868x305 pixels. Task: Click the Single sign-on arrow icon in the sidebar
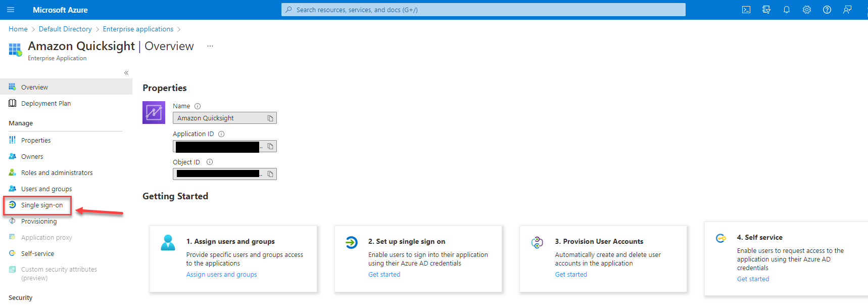12,205
